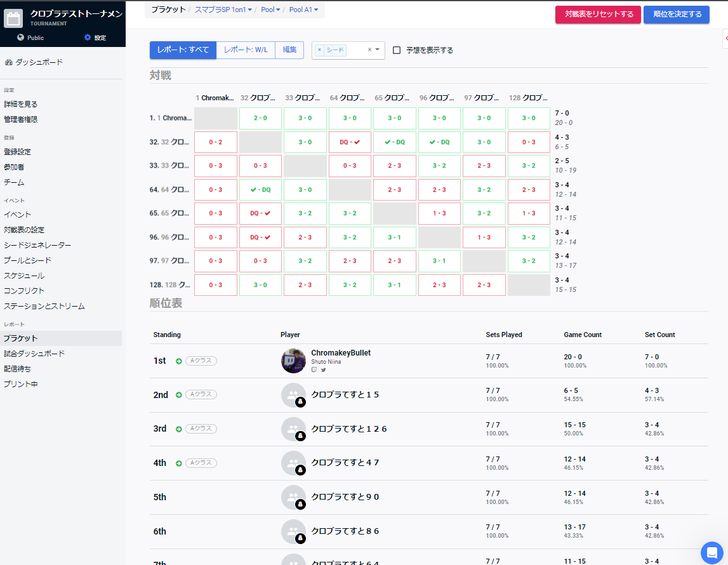Click the green arrow icon next to 4th
The width and height of the screenshot is (728, 565).
(x=179, y=463)
